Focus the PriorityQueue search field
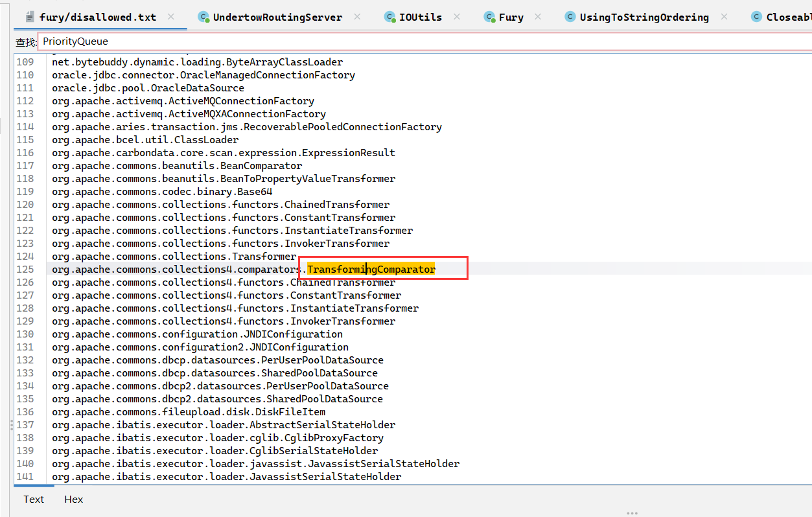This screenshot has height=517, width=812. click(x=389, y=41)
